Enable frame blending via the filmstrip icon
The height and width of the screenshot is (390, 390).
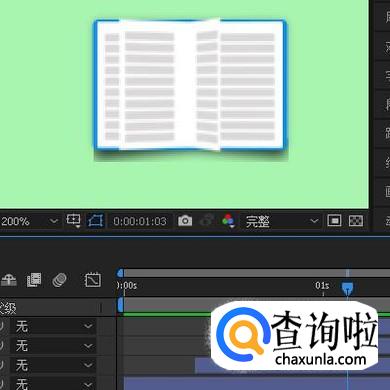click(34, 280)
